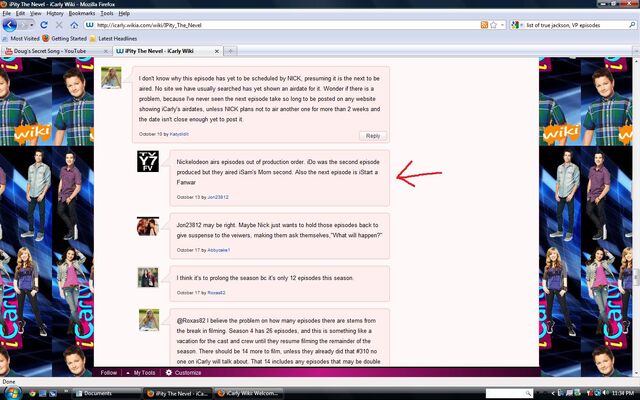Open Abbycake1's profile link
The image size is (640, 400).
click(x=219, y=250)
